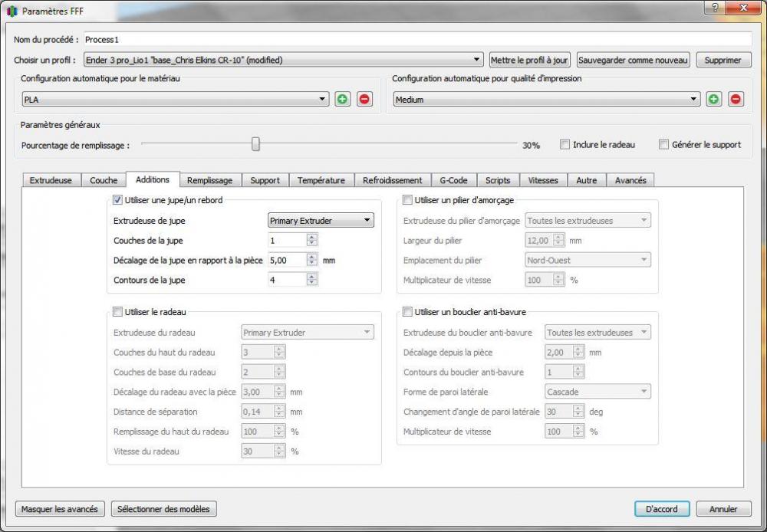The image size is (767, 532).
Task: Click Masquer les avancés button
Action: pos(60,509)
